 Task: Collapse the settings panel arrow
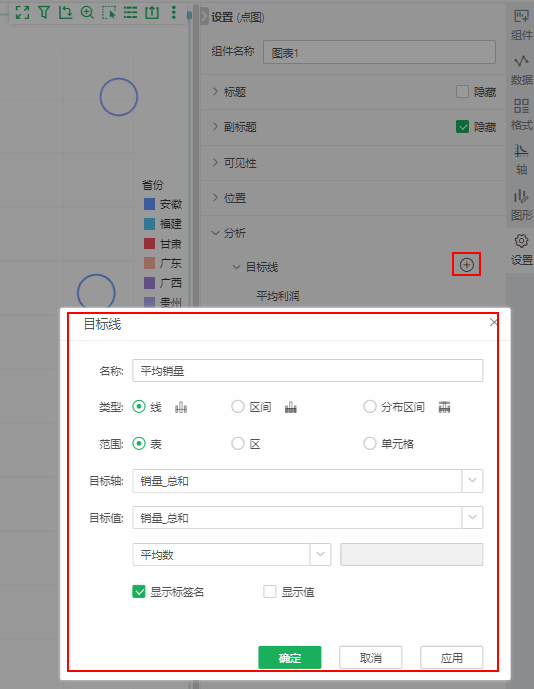pyautogui.click(x=204, y=17)
